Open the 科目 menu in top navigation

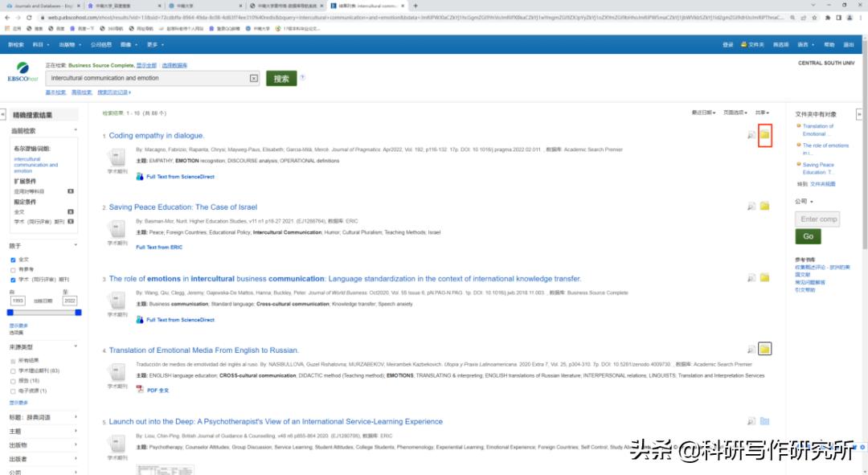click(x=40, y=44)
